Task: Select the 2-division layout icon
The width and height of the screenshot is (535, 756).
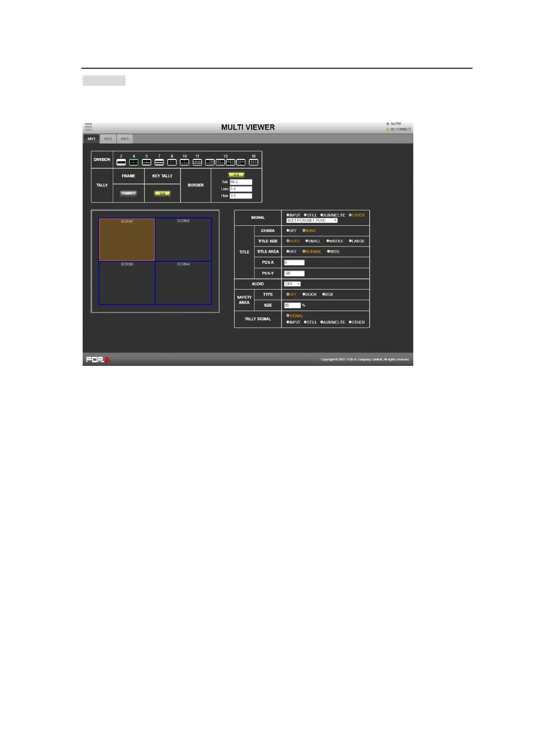Action: (x=121, y=163)
